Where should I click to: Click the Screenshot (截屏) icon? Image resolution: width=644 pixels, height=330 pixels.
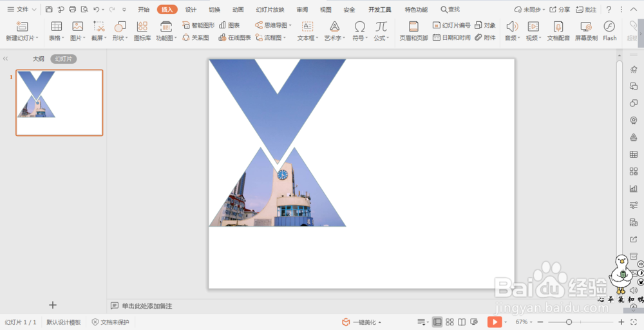tap(99, 26)
